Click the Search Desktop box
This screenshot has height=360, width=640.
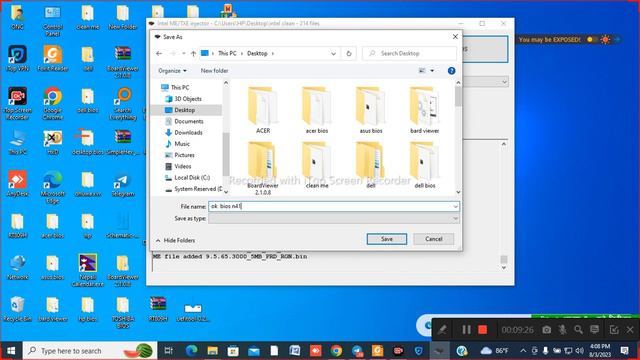409,53
